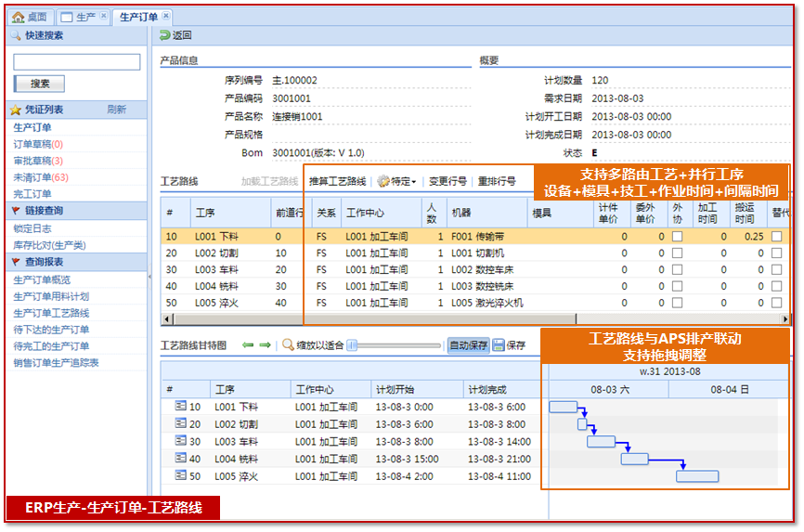The image size is (804, 532).
Task: Click 推算工艺路线 button
Action: point(337,181)
